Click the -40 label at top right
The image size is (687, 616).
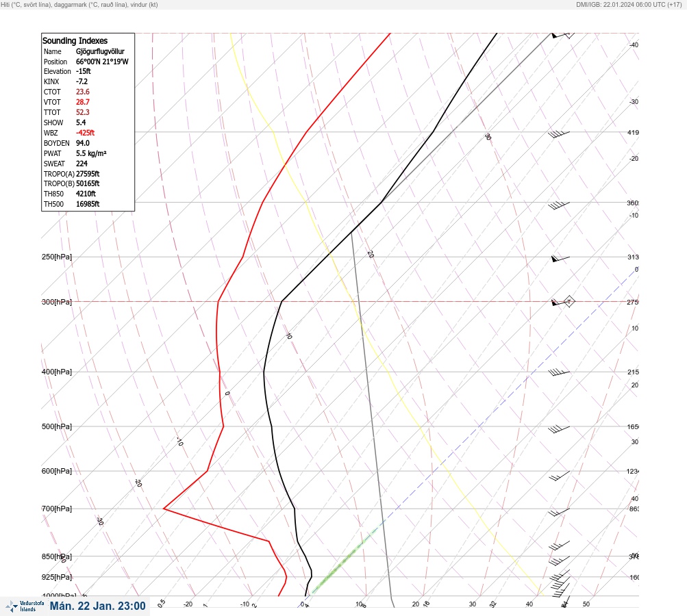coord(634,44)
